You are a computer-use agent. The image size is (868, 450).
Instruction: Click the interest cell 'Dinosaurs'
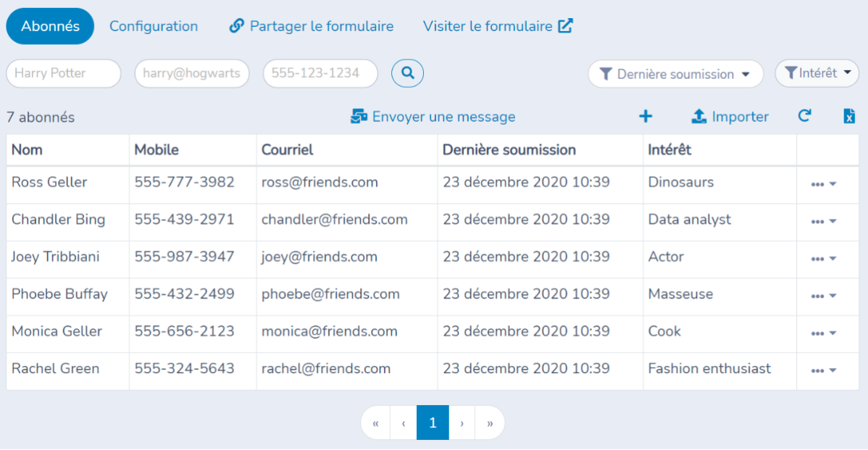(x=681, y=182)
